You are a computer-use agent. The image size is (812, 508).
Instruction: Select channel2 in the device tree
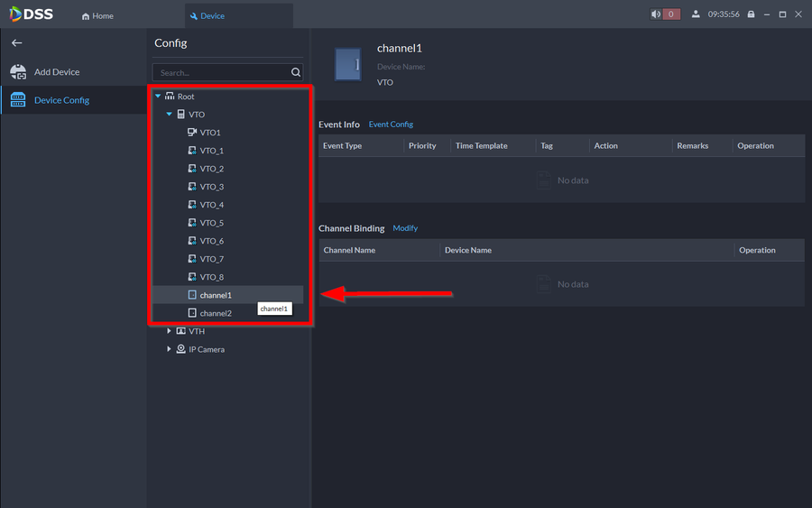point(216,313)
